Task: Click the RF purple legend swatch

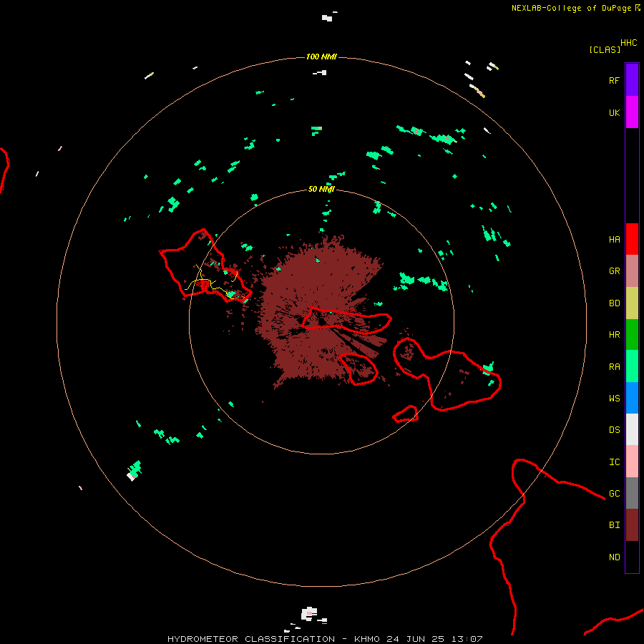Action: 632,80
